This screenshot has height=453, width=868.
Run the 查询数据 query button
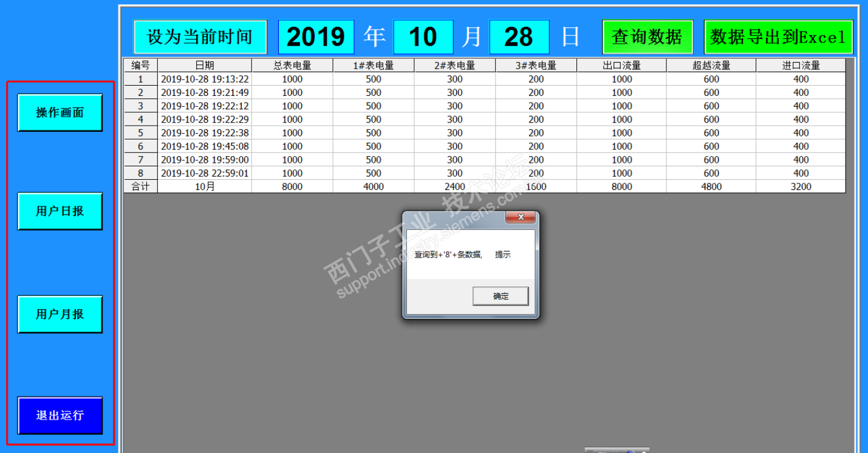[648, 37]
